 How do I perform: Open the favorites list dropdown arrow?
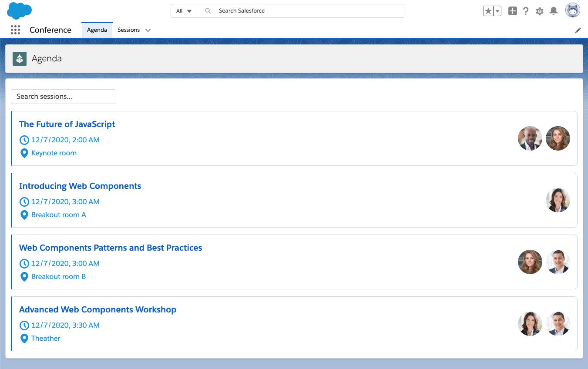(x=497, y=11)
